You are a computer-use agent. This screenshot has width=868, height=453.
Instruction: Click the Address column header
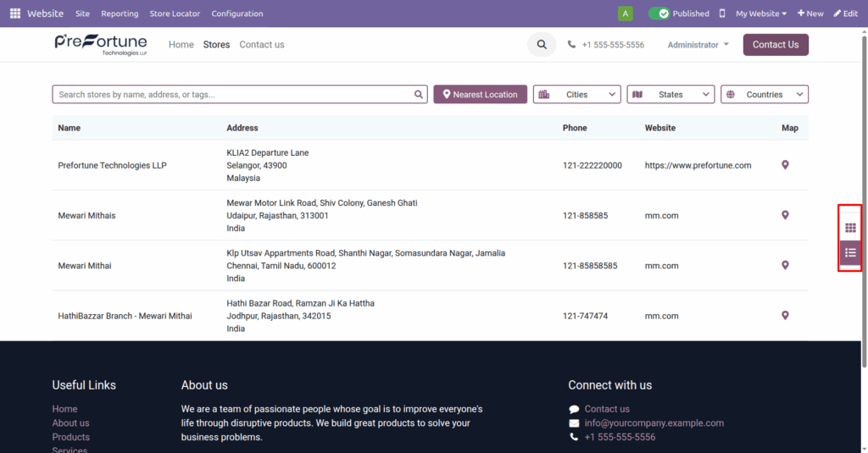[242, 128]
